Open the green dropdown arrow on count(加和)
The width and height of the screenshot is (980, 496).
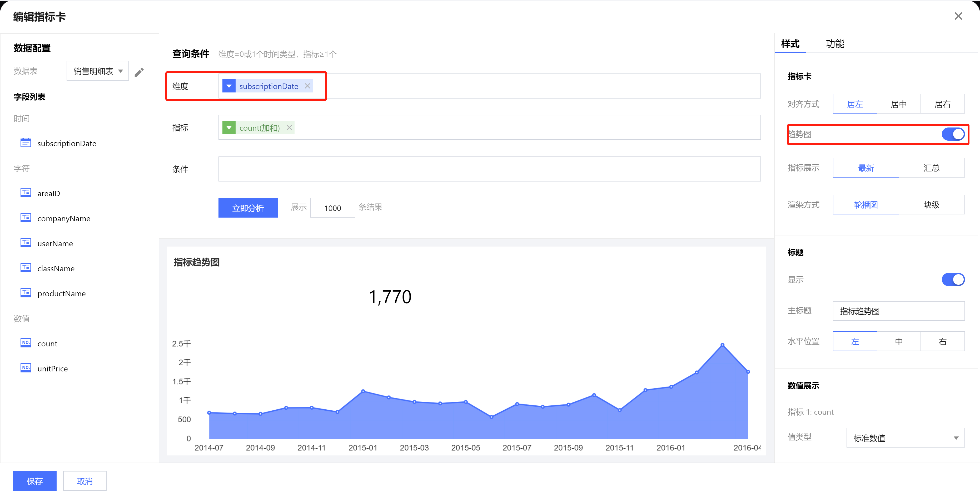229,127
